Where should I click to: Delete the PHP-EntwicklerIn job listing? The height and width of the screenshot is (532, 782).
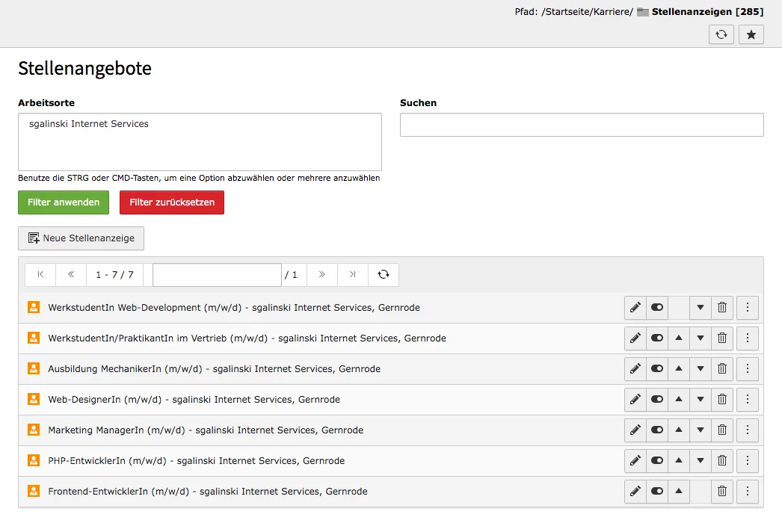(722, 460)
